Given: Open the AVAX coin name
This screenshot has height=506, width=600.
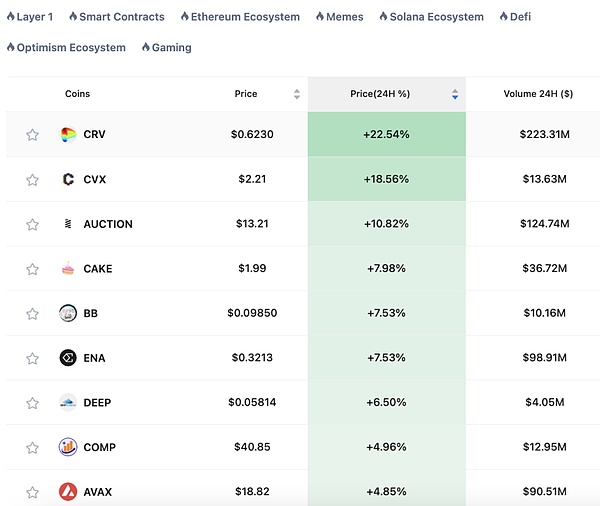Looking at the screenshot, I should 99,492.
